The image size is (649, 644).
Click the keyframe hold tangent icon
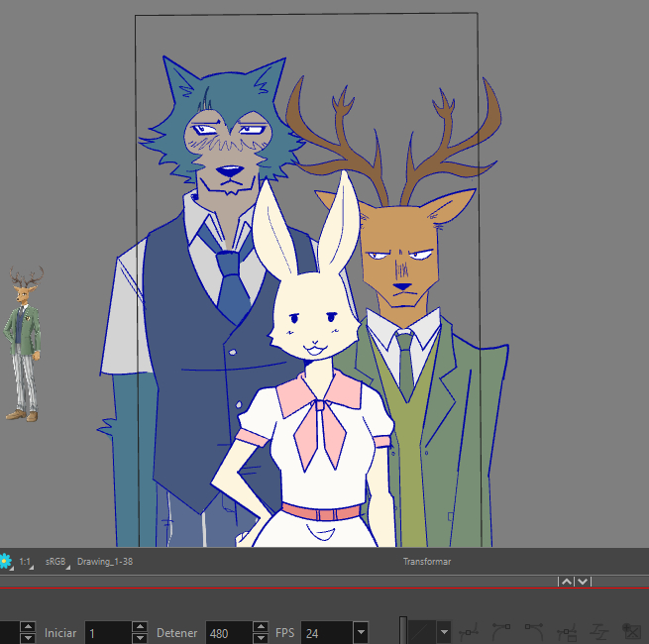pyautogui.click(x=567, y=631)
